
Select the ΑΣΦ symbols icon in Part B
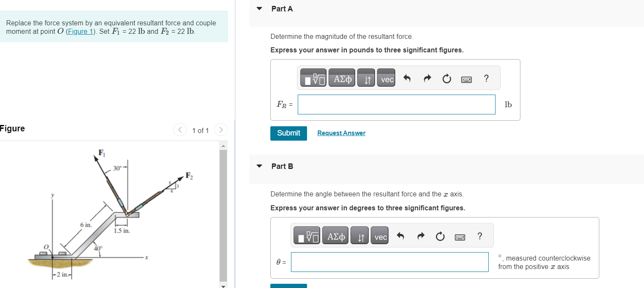pyautogui.click(x=335, y=236)
